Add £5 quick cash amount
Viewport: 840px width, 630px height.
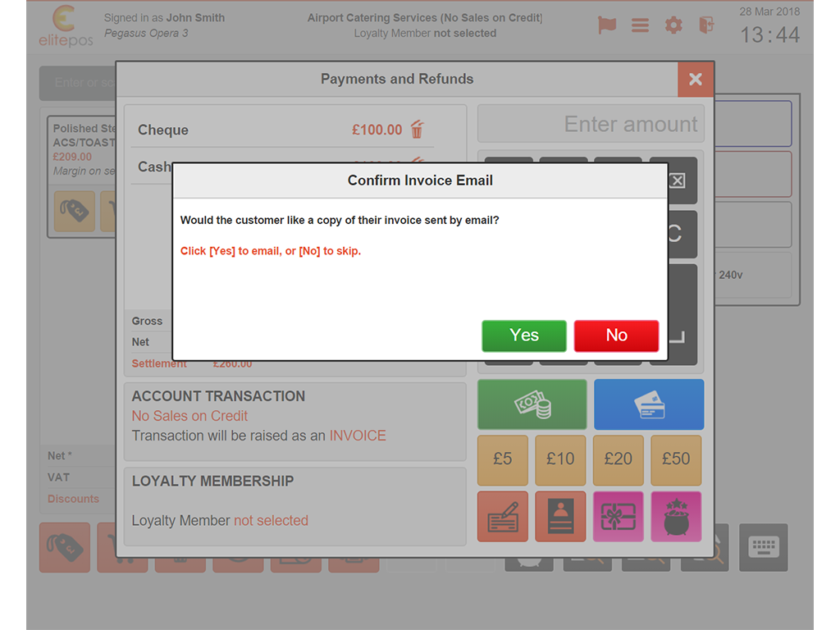click(503, 460)
